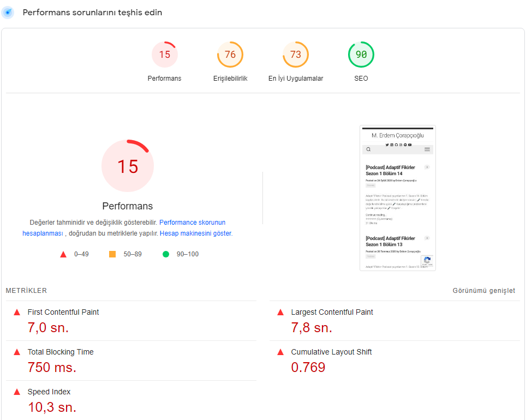
Task: Click red triangle beside First Contentful Paint
Action: (17, 312)
